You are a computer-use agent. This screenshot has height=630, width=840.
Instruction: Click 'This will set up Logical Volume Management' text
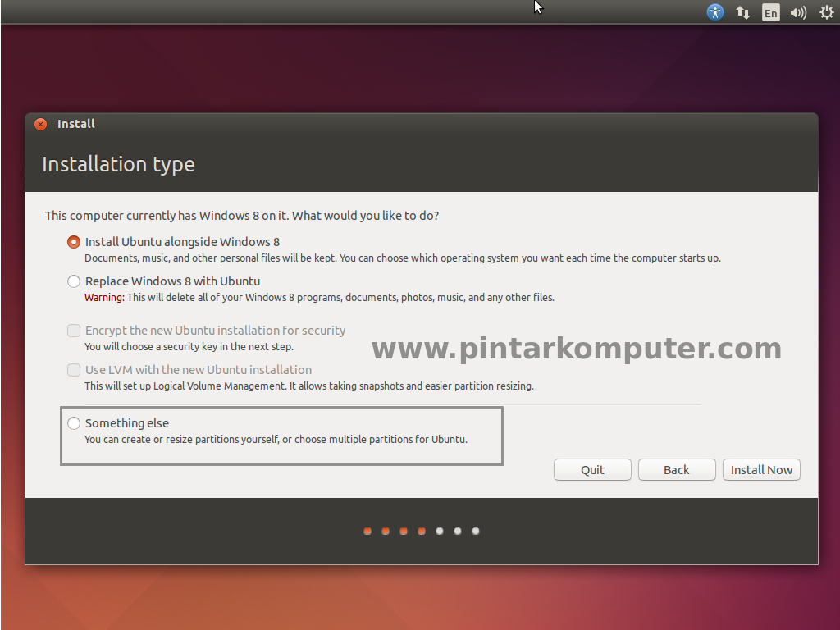tap(309, 386)
